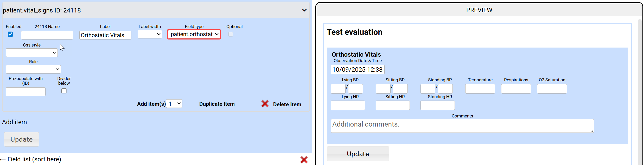
Task: Open the Label width dropdown
Action: 150,34
